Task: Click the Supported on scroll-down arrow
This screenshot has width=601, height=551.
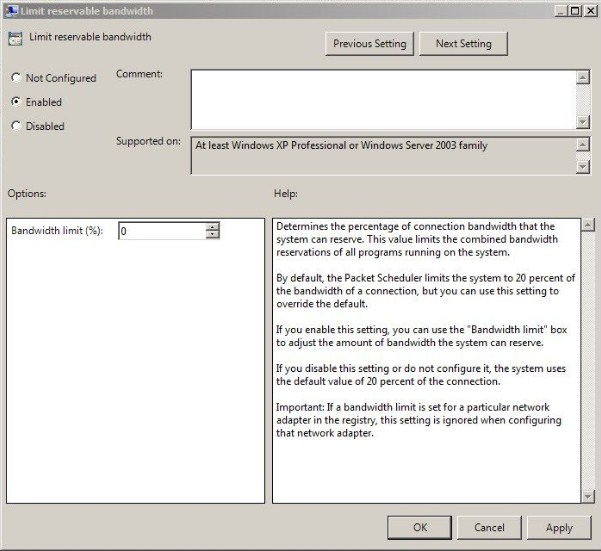Action: tap(583, 167)
